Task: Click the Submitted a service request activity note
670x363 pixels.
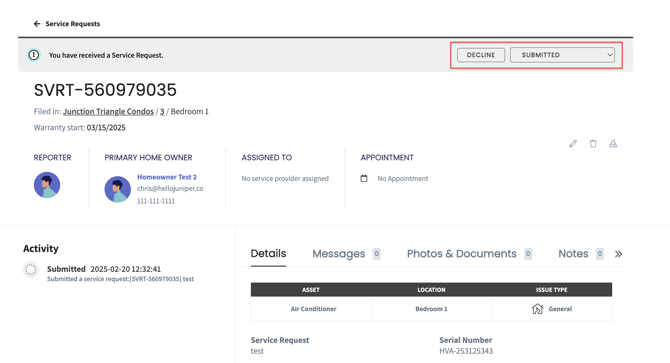Action: (x=120, y=279)
